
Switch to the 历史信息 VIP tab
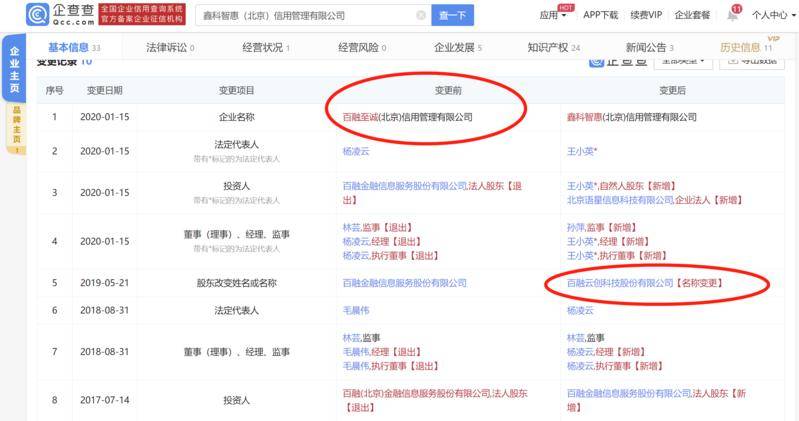point(747,47)
